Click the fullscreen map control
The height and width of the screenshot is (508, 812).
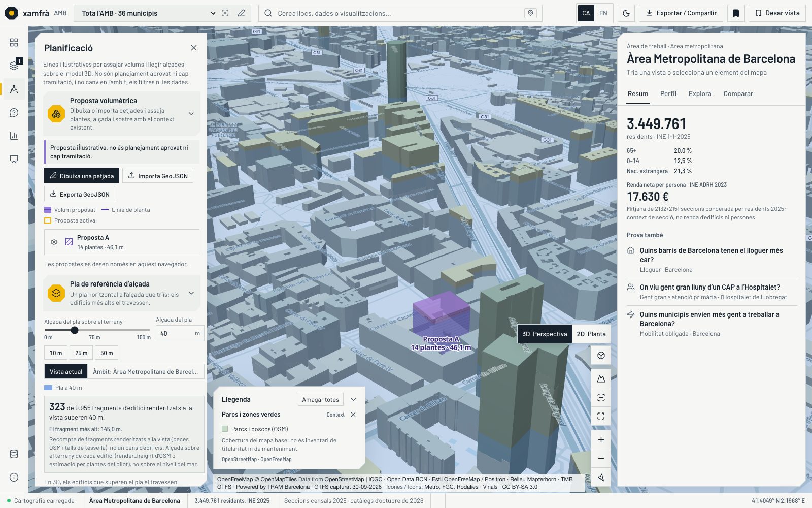click(x=601, y=416)
